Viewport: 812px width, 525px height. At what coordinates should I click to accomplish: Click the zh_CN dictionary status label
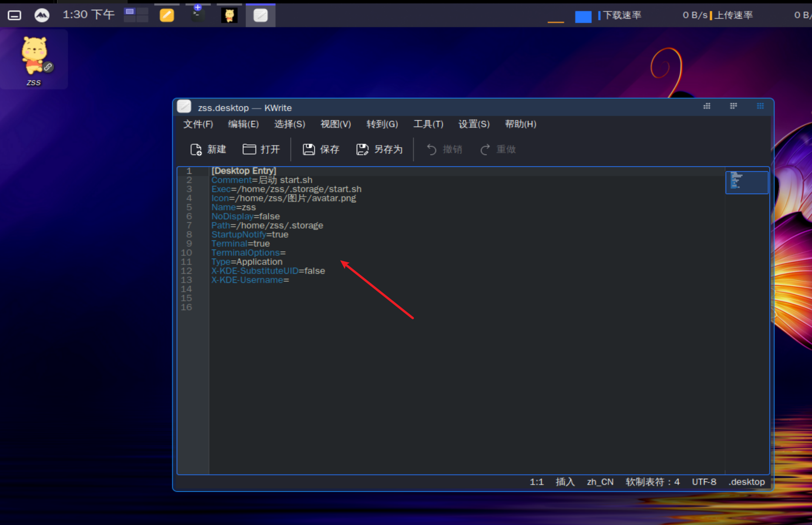(x=600, y=482)
